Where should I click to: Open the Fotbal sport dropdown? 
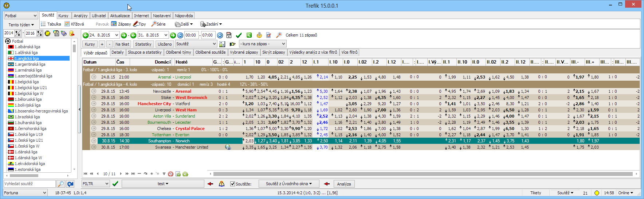click(21, 16)
